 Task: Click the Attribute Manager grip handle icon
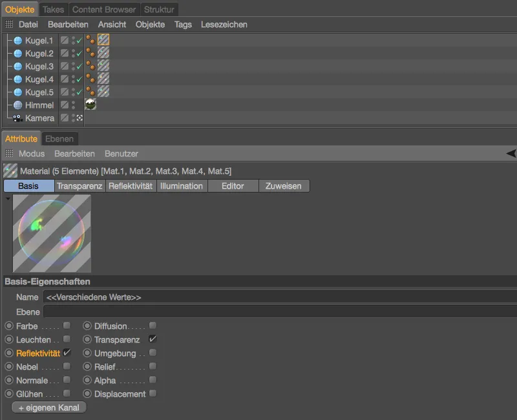point(9,153)
